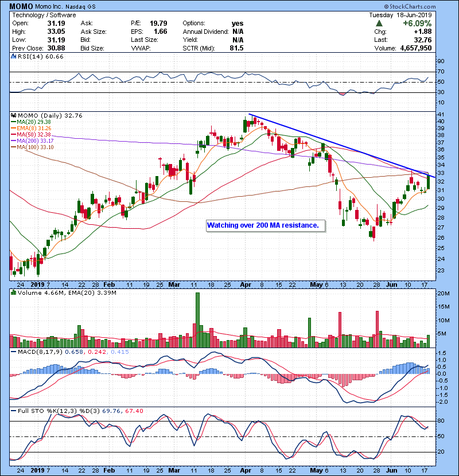Click the latest green candlestick on June 18
Viewport: 459px width, 476px height.
pyautogui.click(x=429, y=182)
